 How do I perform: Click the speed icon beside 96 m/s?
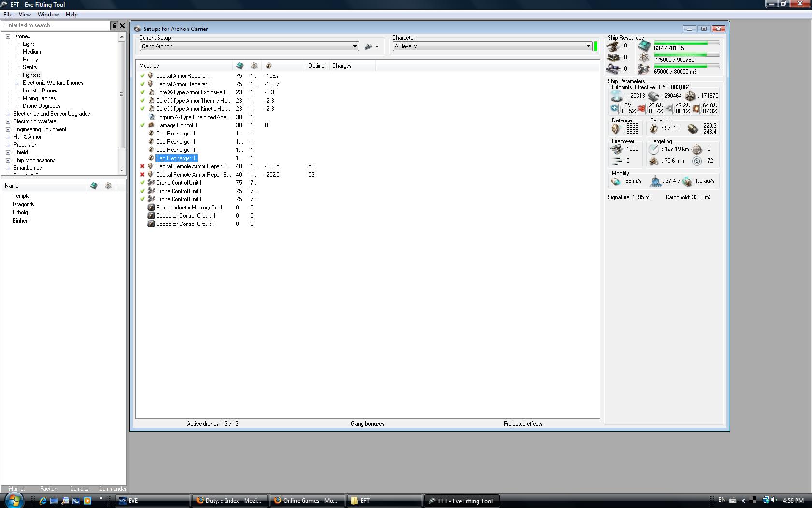[616, 181]
